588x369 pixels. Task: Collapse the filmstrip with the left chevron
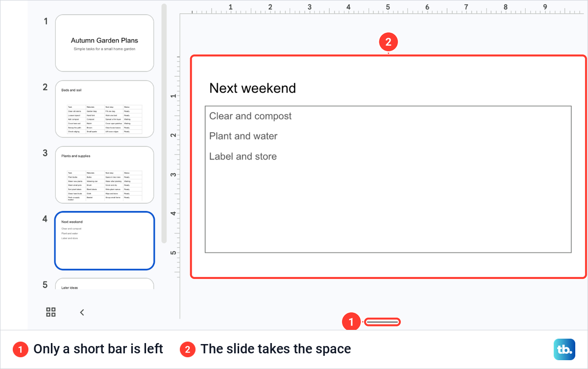pyautogui.click(x=82, y=312)
